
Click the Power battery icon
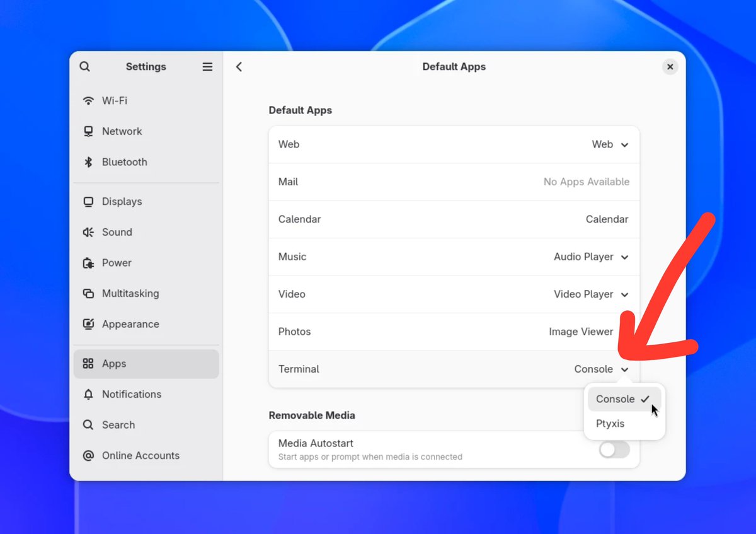pyautogui.click(x=89, y=263)
